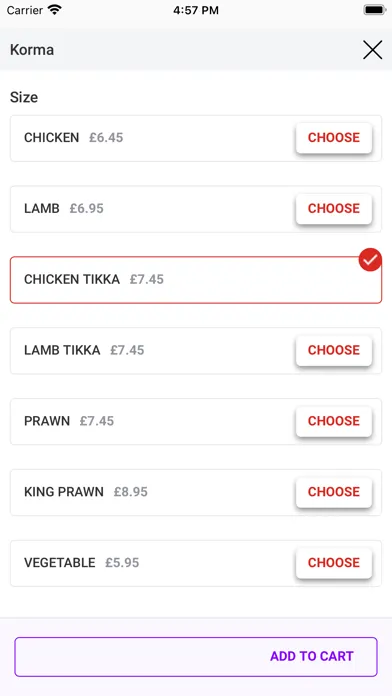Tap the battery icon in status bar
Image resolution: width=392 pixels, height=696 pixels.
tap(375, 10)
